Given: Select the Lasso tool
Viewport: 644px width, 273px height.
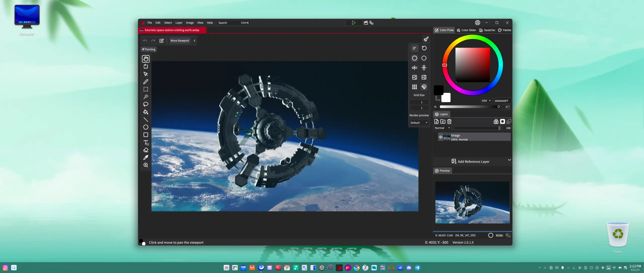Looking at the screenshot, I should pyautogui.click(x=146, y=104).
